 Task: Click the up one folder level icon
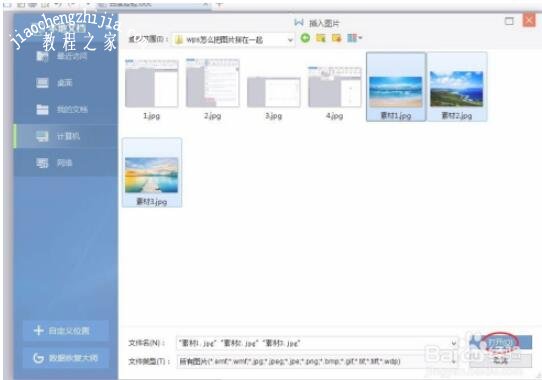click(321, 38)
